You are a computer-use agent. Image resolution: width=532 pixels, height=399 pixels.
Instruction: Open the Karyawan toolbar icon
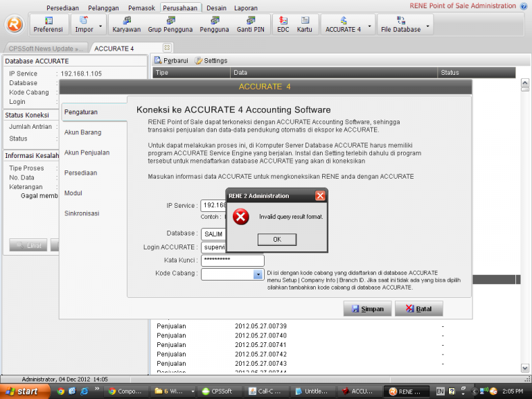tap(127, 24)
